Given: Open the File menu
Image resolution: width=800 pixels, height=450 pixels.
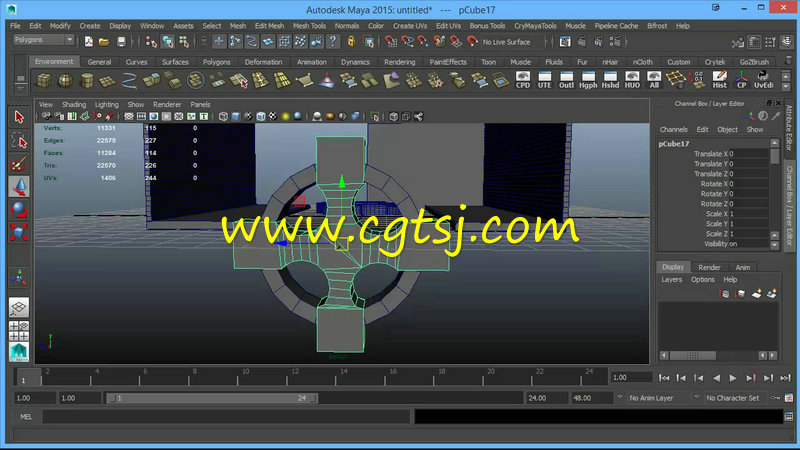Looking at the screenshot, I should [15, 26].
